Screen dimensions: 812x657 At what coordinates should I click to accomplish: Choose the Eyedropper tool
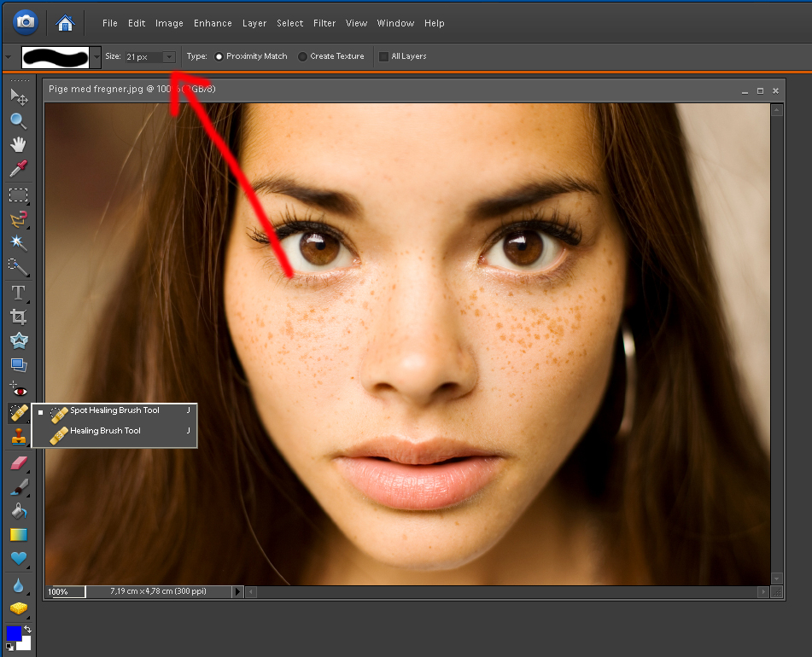18,169
